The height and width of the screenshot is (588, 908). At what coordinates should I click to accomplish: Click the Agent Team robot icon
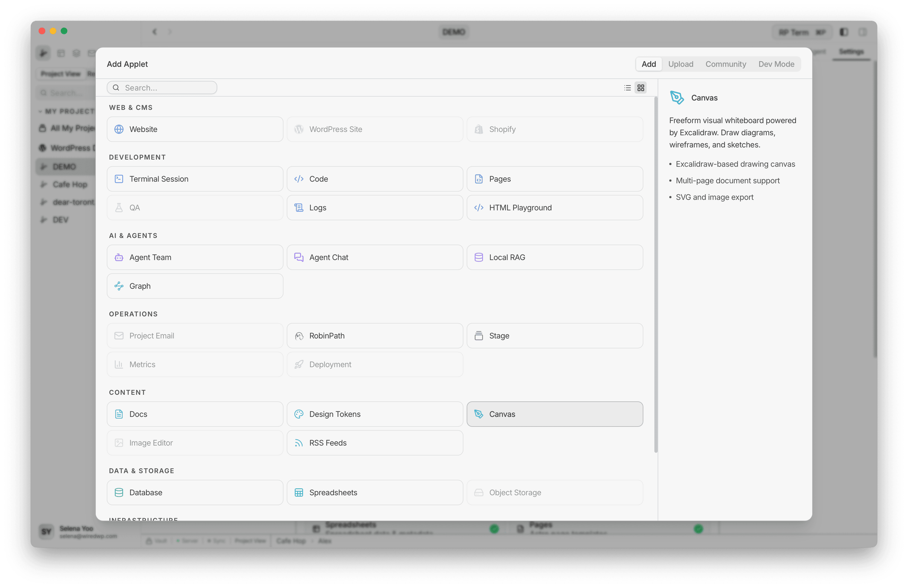click(119, 257)
